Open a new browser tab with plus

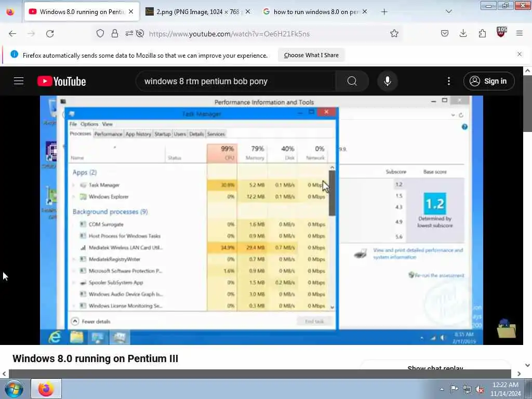tap(384, 12)
